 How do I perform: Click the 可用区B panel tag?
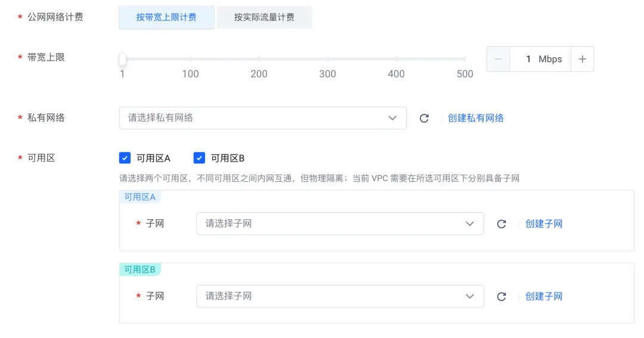tap(140, 270)
